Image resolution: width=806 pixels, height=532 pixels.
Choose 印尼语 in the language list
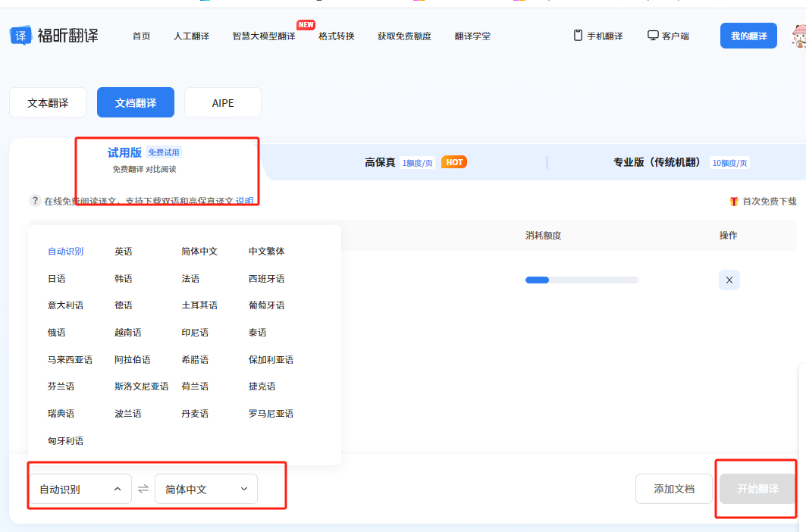pyautogui.click(x=195, y=333)
